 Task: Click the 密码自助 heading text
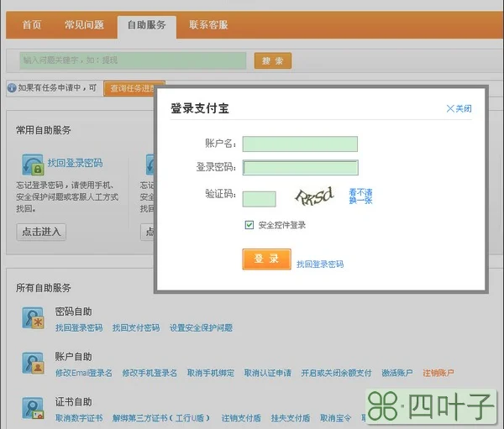[x=74, y=311]
